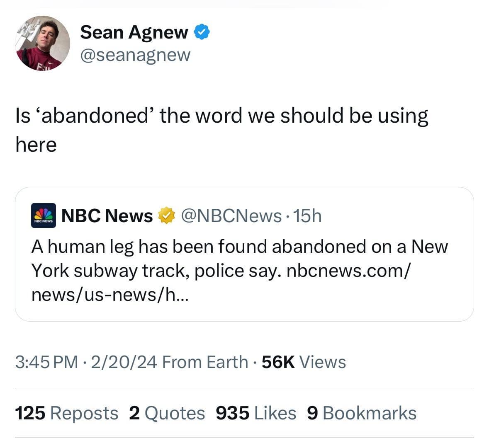Click the gold verified badge beside NBC News
The image size is (489, 448).
pyautogui.click(x=166, y=216)
